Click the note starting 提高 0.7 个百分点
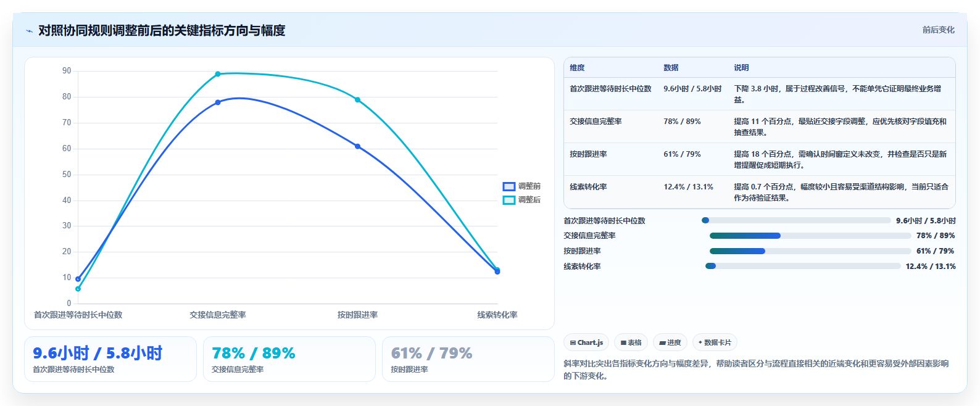 [x=841, y=193]
